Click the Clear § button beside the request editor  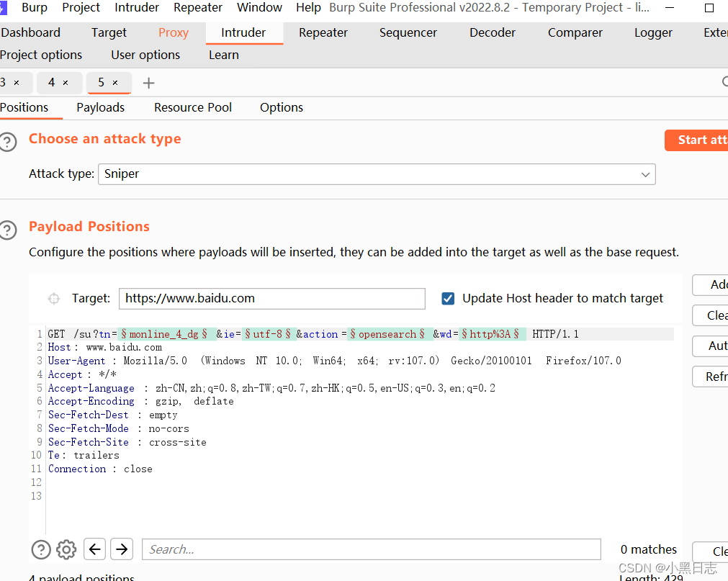pyautogui.click(x=710, y=315)
